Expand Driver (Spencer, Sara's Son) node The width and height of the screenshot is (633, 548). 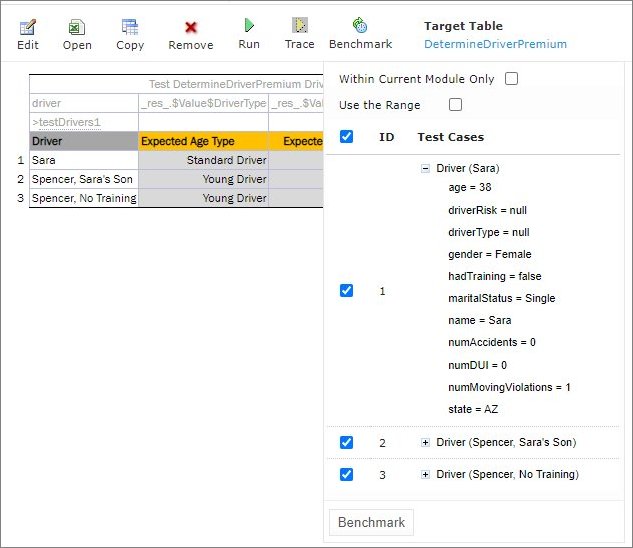tap(425, 443)
